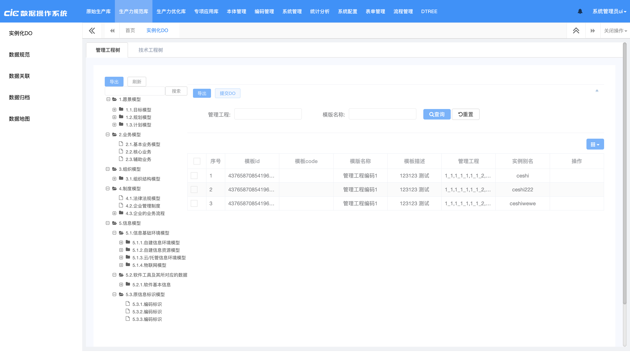This screenshot has width=630, height=364.
Task: Open 统计分析 in top menu
Action: 320,11
